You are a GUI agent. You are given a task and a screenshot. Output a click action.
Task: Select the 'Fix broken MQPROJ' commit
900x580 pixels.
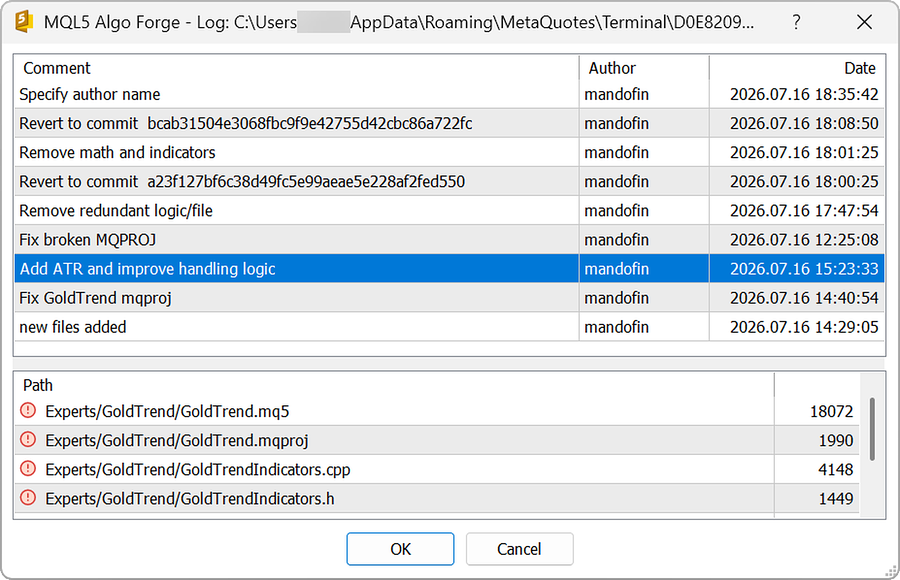coord(449,239)
